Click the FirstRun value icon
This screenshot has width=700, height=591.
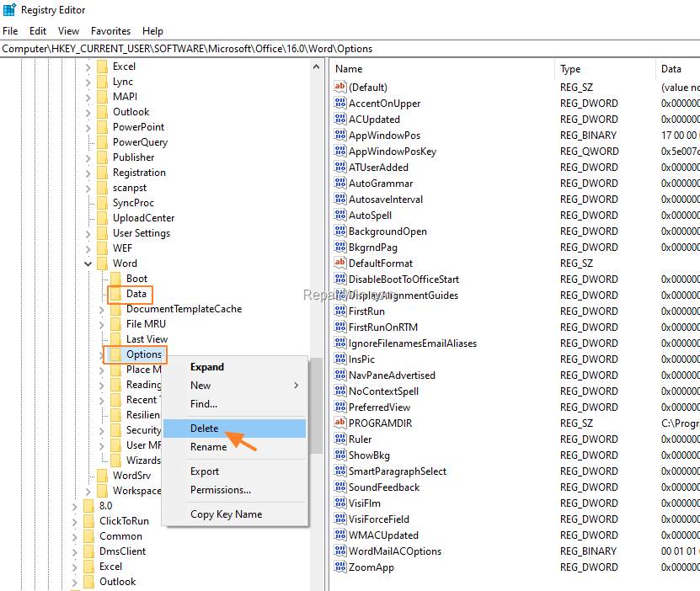coord(340,311)
